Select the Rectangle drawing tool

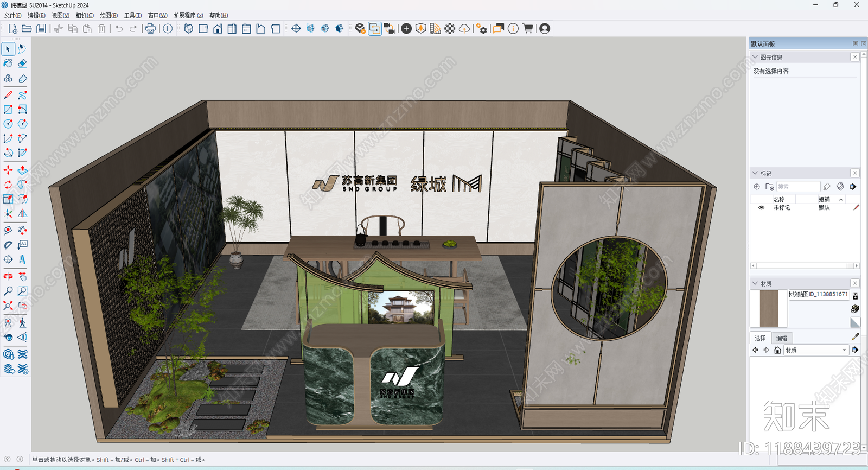8,110
